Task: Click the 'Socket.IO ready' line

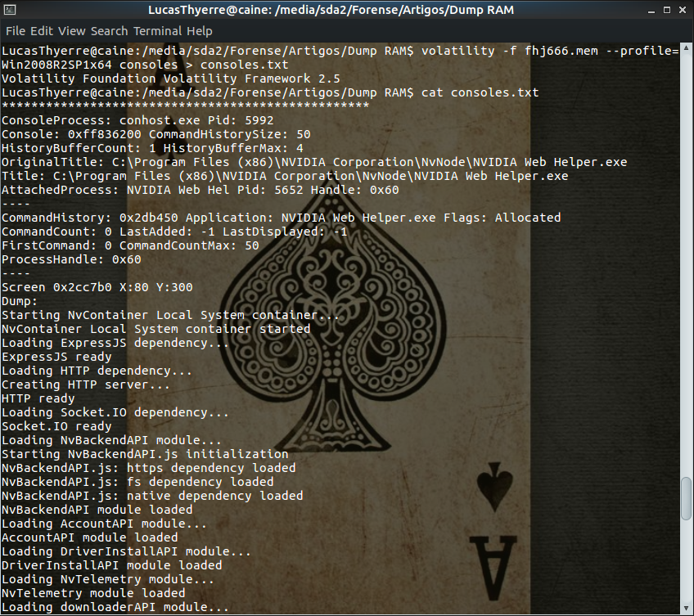Action: click(x=56, y=426)
